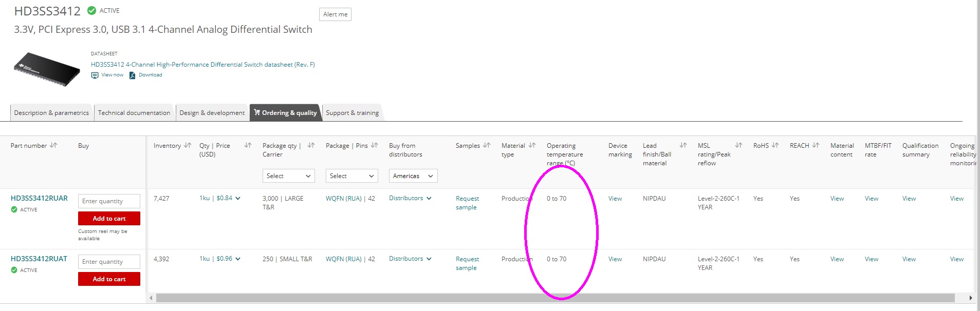View MTBF/FIT rate for RUAR row

click(872, 199)
